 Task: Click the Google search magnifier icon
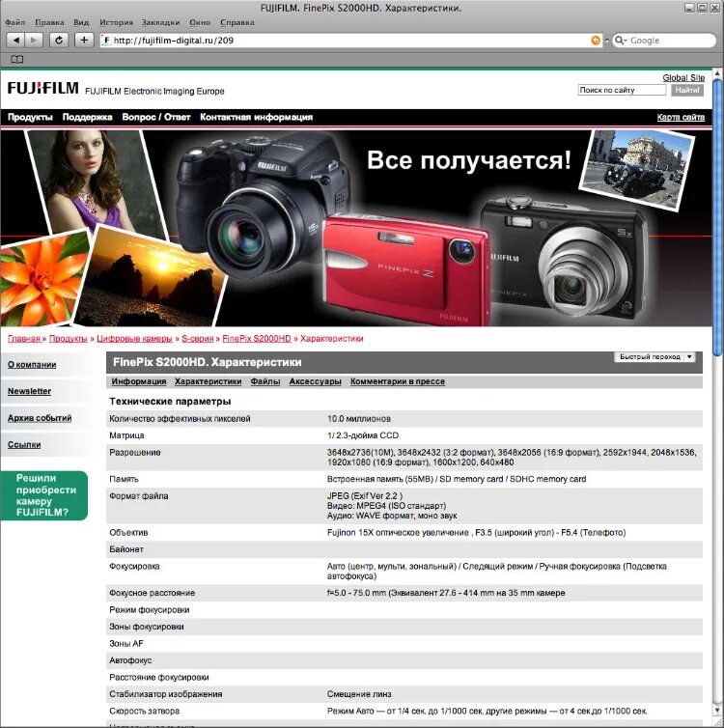pos(620,41)
